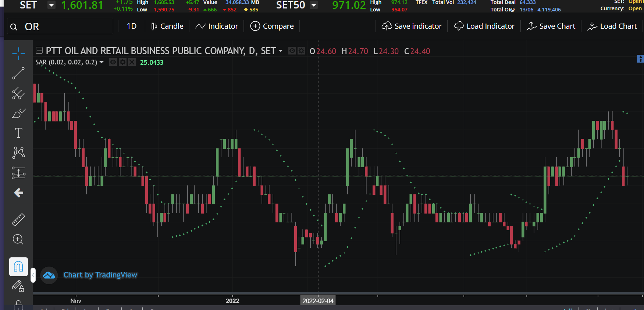Collapse the drawing toolbar with side handle
This screenshot has height=310, width=644.
point(33,275)
